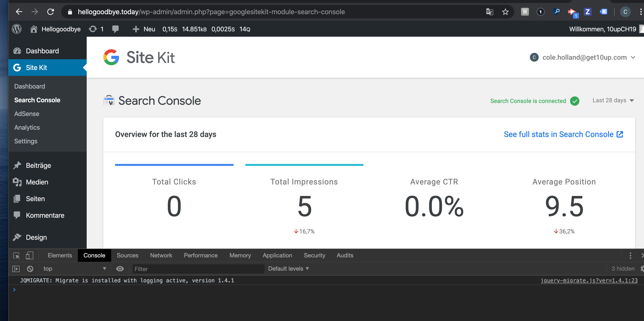644x321 pixels.
Task: Switch to DevTools Memory tab
Action: click(x=240, y=255)
